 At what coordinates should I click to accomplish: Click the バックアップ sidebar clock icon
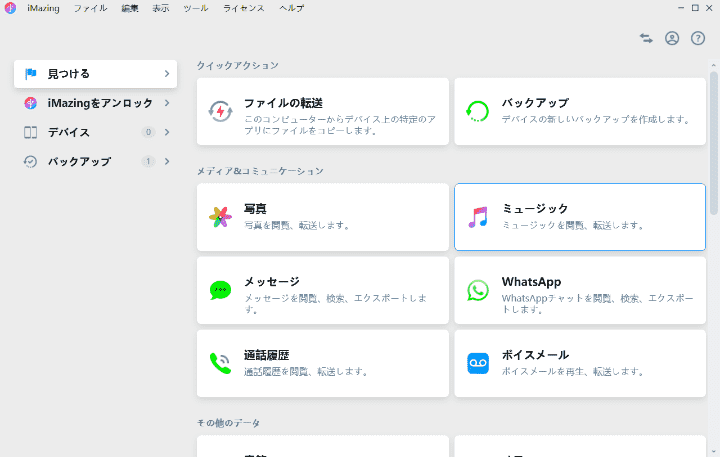coord(30,162)
